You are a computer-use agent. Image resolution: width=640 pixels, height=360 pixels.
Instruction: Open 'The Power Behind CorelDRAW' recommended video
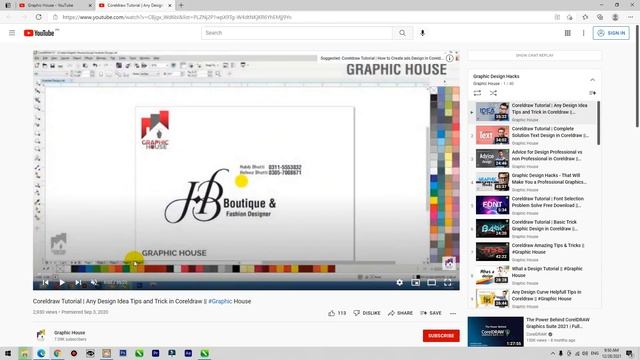tap(534, 331)
